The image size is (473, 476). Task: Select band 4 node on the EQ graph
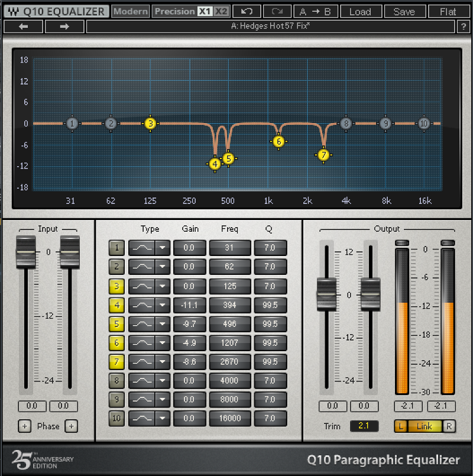[215, 164]
